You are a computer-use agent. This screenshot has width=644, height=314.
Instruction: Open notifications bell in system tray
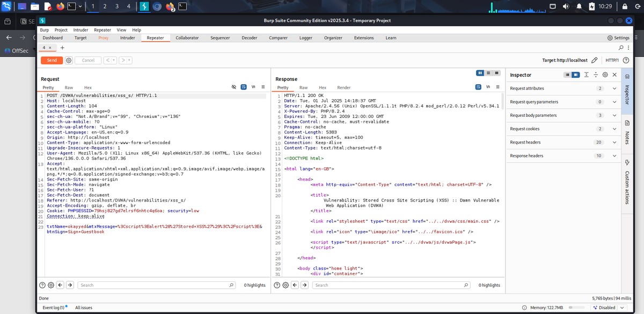tap(579, 6)
